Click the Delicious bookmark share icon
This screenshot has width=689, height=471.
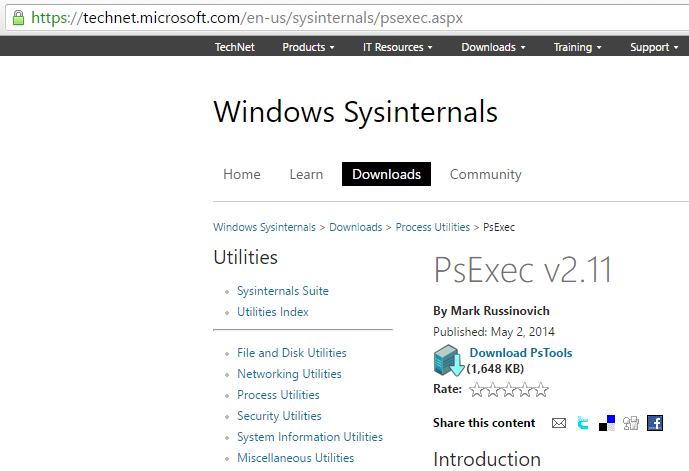607,423
